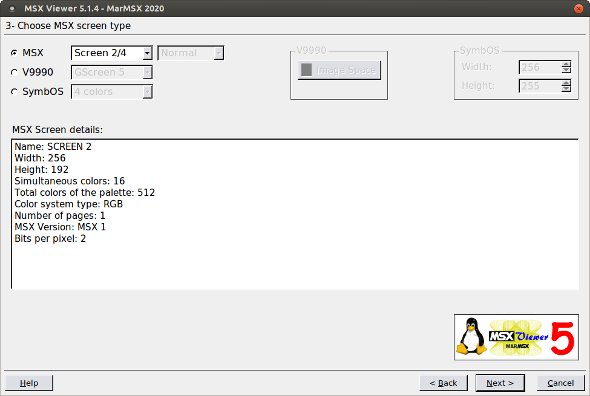Increase SymbOS Height with up arrow
Viewport: 590px width, 396px height.
(x=566, y=83)
